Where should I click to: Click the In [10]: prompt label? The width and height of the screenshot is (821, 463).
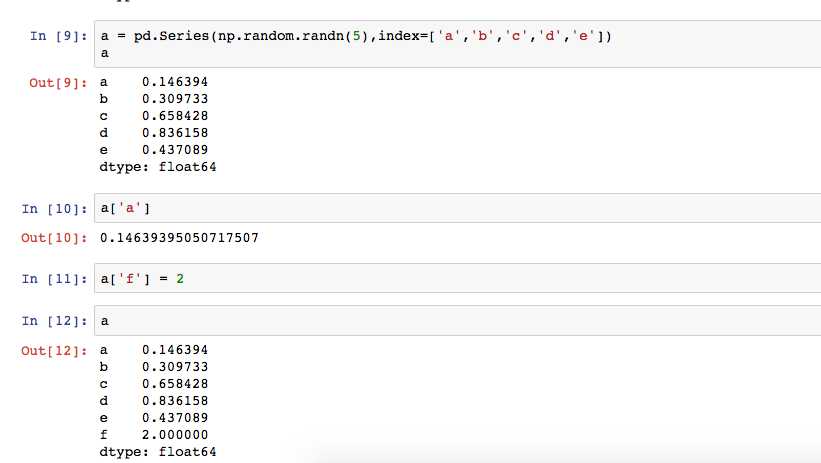pos(54,209)
